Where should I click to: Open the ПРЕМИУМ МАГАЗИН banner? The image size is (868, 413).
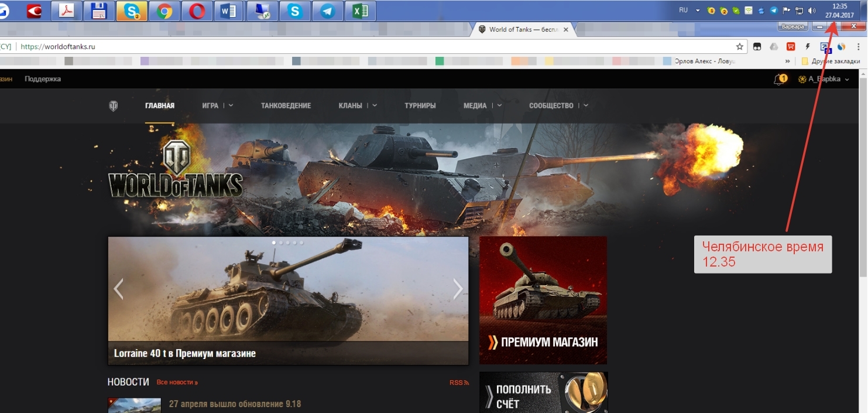pyautogui.click(x=543, y=300)
